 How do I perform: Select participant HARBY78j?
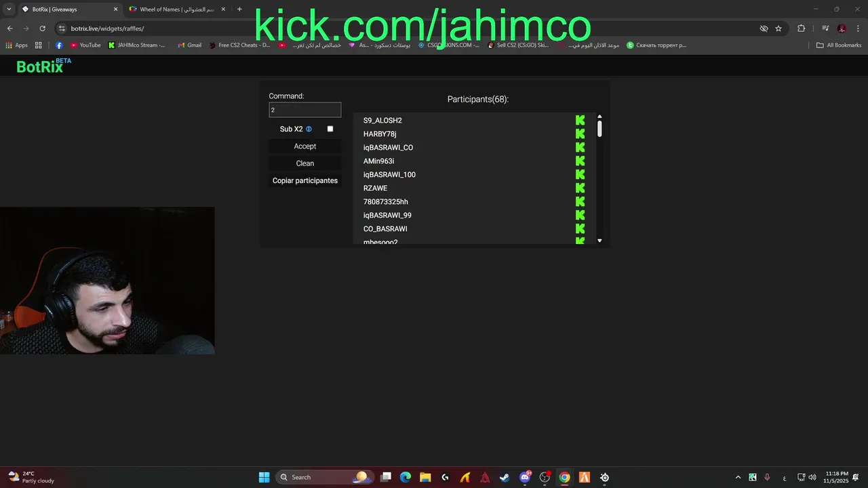pos(380,134)
